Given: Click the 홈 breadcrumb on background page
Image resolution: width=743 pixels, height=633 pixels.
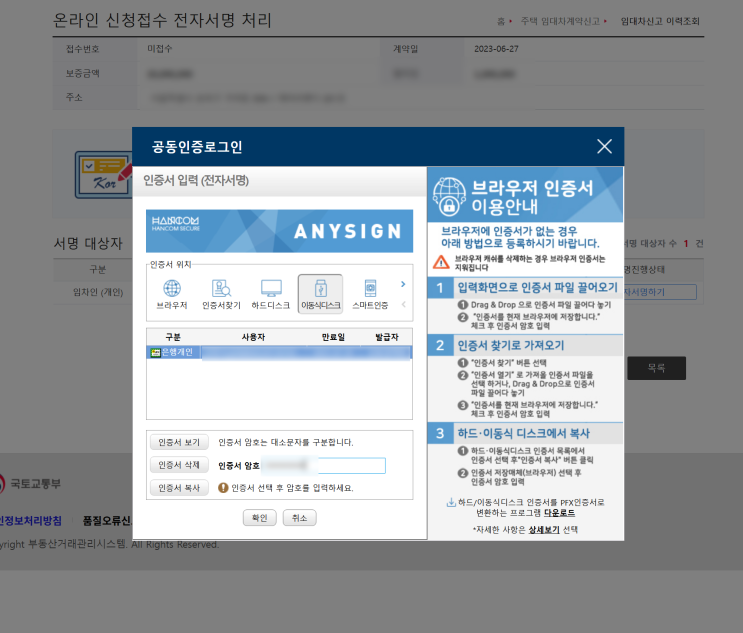Looking at the screenshot, I should pos(501,21).
